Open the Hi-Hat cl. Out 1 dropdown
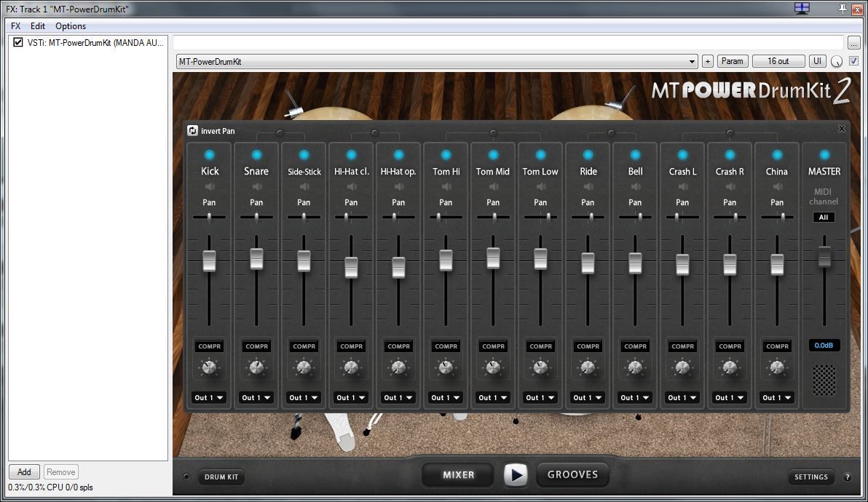Viewport: 868px width, 502px height. coord(351,397)
